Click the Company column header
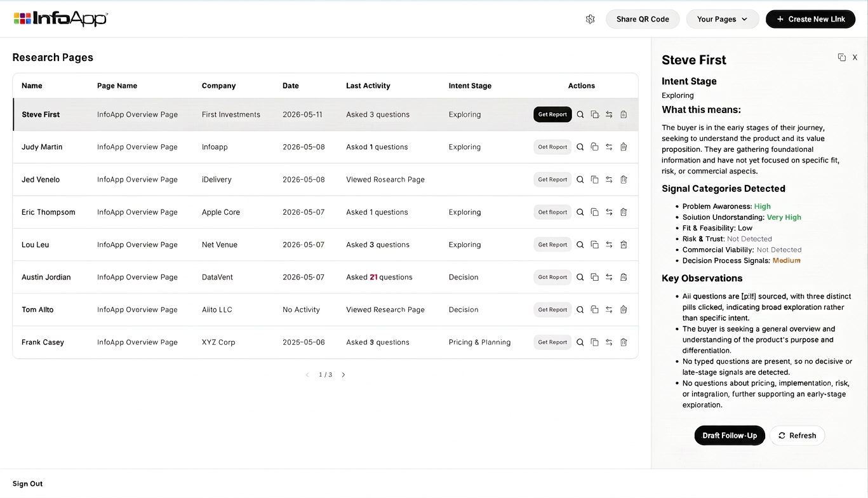The height and width of the screenshot is (498, 868). pyautogui.click(x=218, y=86)
